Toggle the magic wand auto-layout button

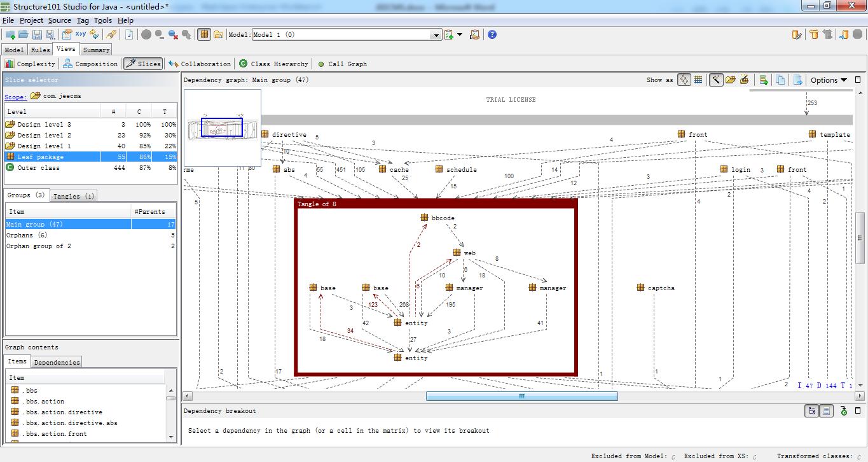716,80
